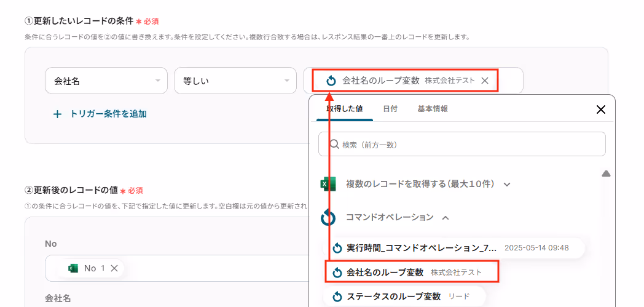Switch to the 取得した値 tab

[x=344, y=109]
